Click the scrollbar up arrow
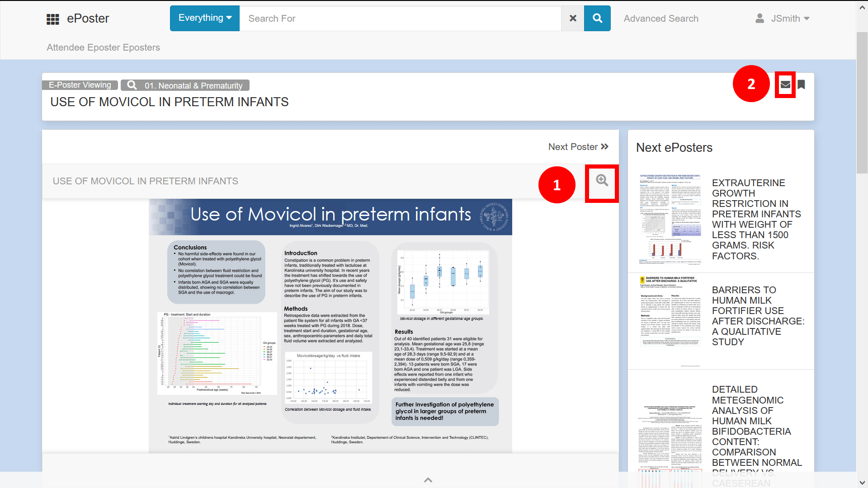Image resolution: width=868 pixels, height=488 pixels. [x=862, y=7]
